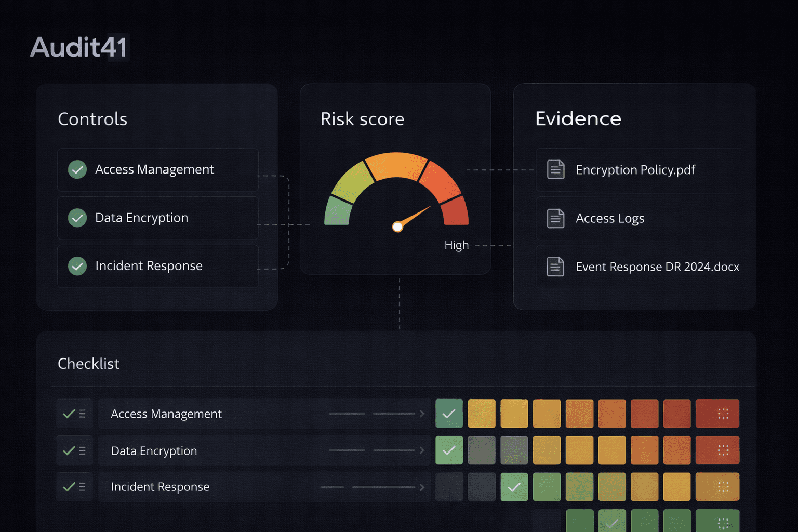Toggle the Data Encryption control green checkmark

point(77,218)
